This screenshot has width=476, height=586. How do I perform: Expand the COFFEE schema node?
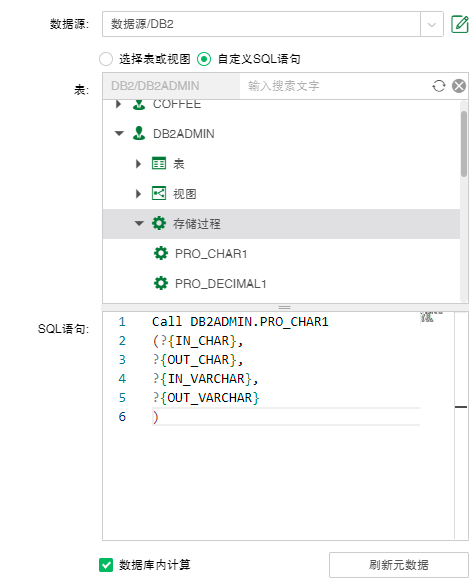[x=118, y=104]
